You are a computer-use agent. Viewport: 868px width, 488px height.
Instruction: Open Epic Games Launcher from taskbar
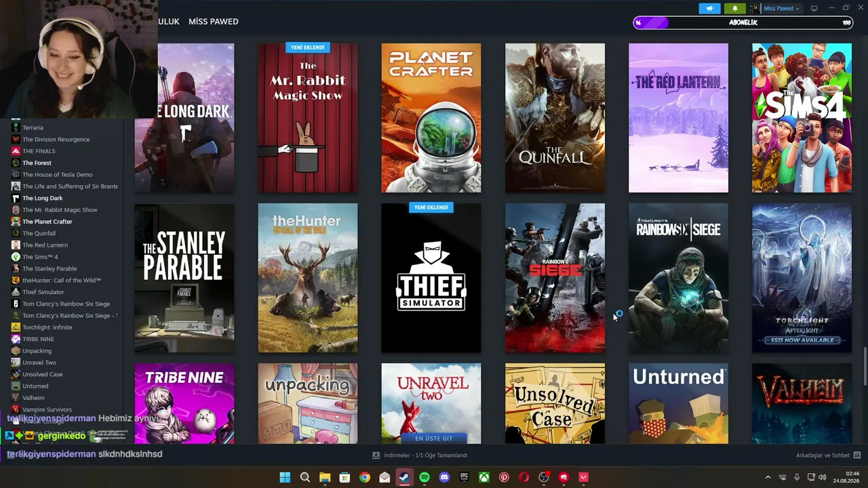tap(465, 477)
